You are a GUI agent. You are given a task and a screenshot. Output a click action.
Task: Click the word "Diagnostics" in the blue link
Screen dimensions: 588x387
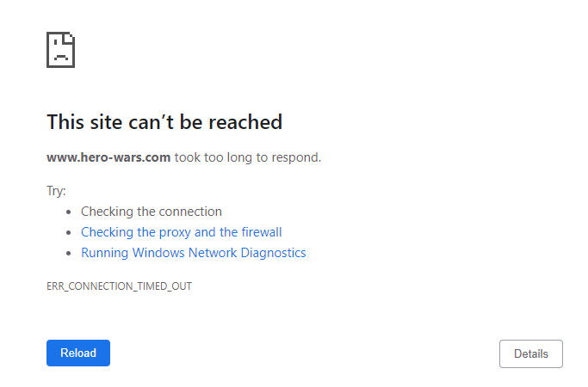click(274, 253)
